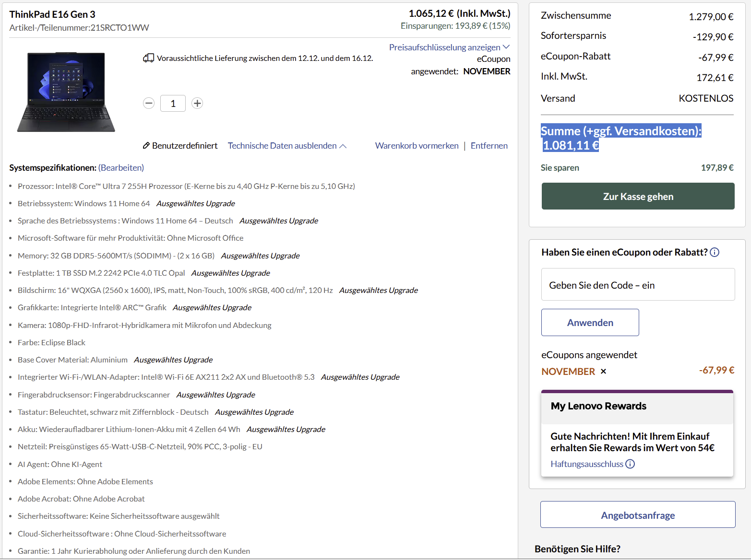Click the Sofortersparnis -129,90 € amount
751x560 pixels.
pos(713,37)
